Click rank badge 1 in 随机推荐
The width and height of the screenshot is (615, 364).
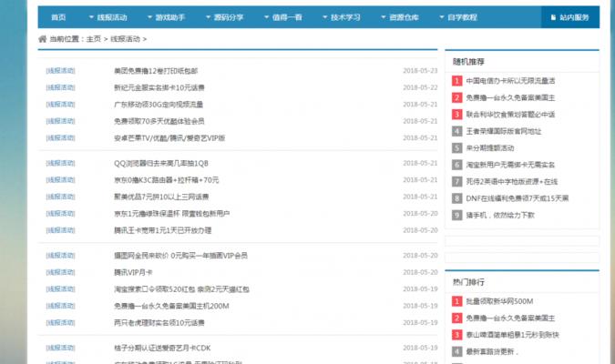pos(457,81)
